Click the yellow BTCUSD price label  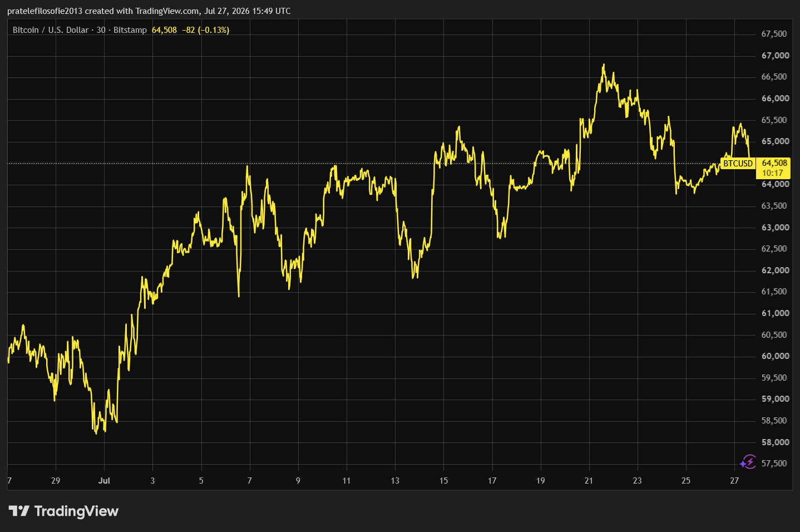click(738, 163)
